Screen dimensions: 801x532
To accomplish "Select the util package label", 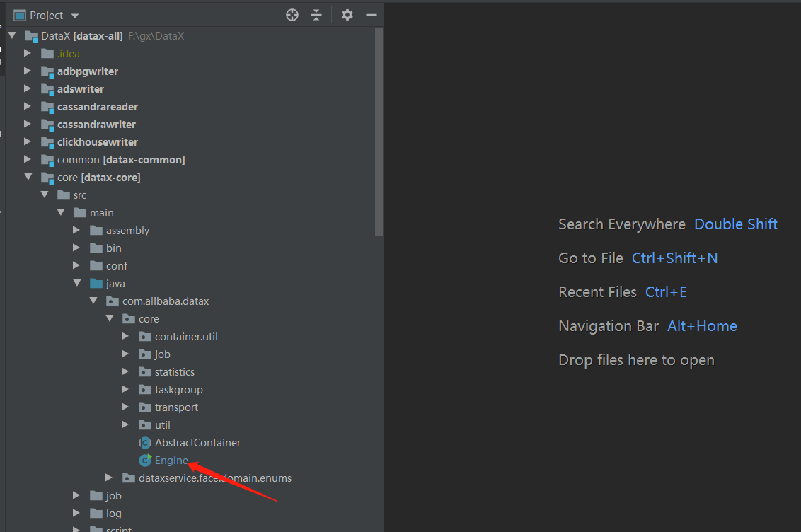I will [x=163, y=424].
